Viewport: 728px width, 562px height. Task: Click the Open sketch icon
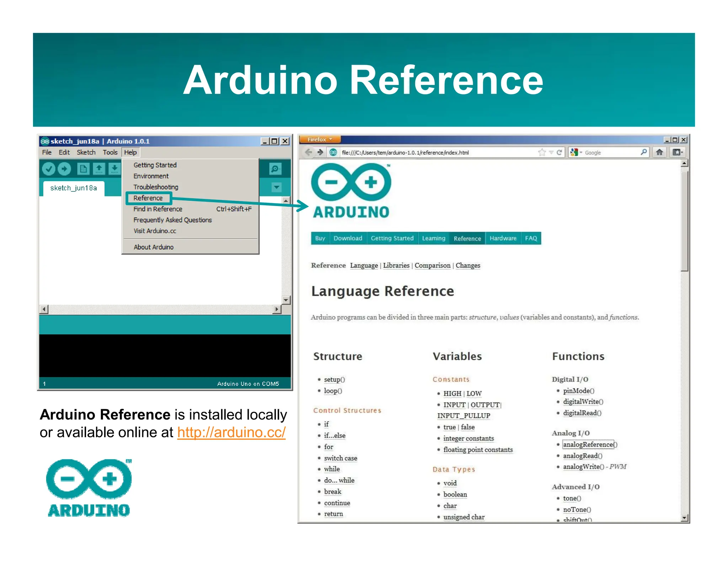[x=99, y=169]
